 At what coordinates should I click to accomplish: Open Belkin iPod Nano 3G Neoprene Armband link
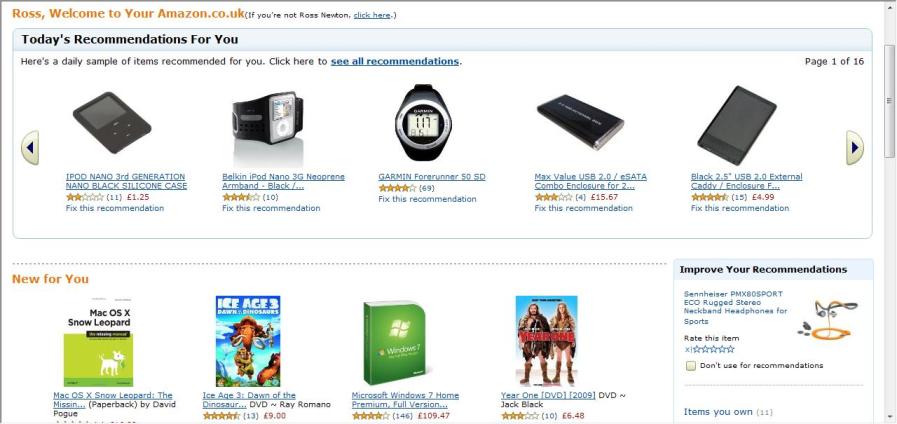(283, 181)
